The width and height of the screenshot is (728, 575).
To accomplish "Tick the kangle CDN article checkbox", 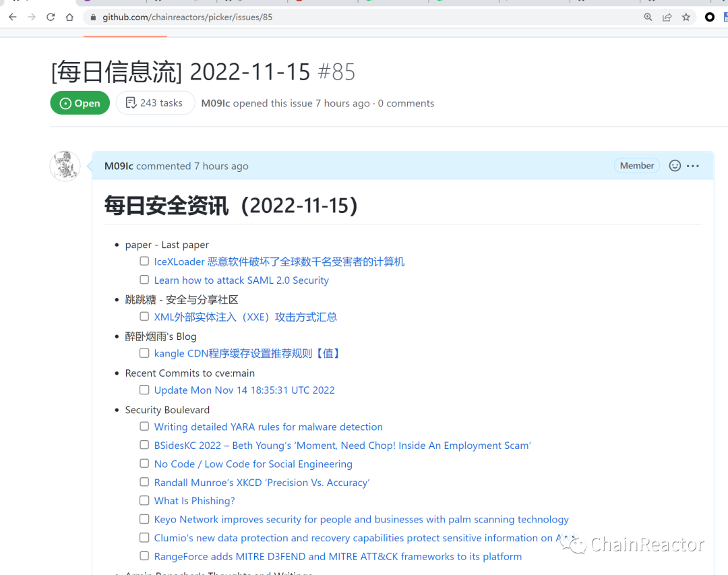I will [144, 353].
